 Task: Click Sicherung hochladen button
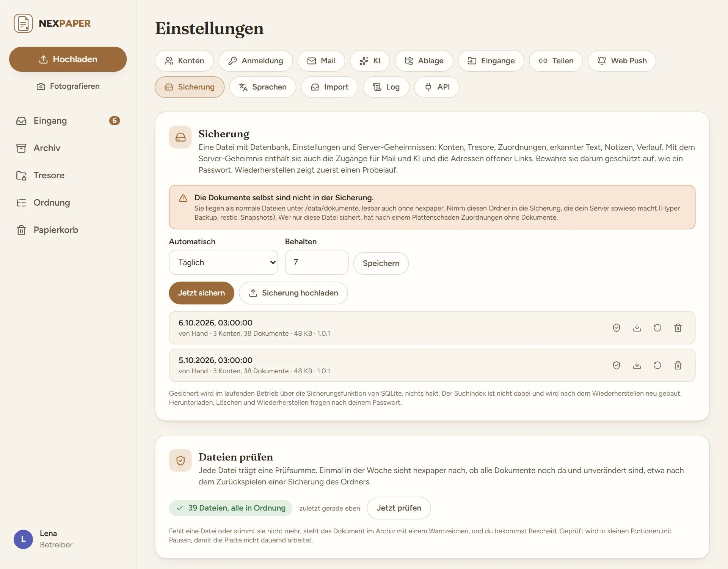293,293
